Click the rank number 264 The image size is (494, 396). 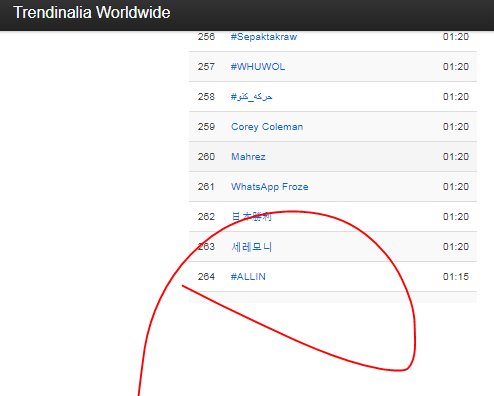[206, 277]
